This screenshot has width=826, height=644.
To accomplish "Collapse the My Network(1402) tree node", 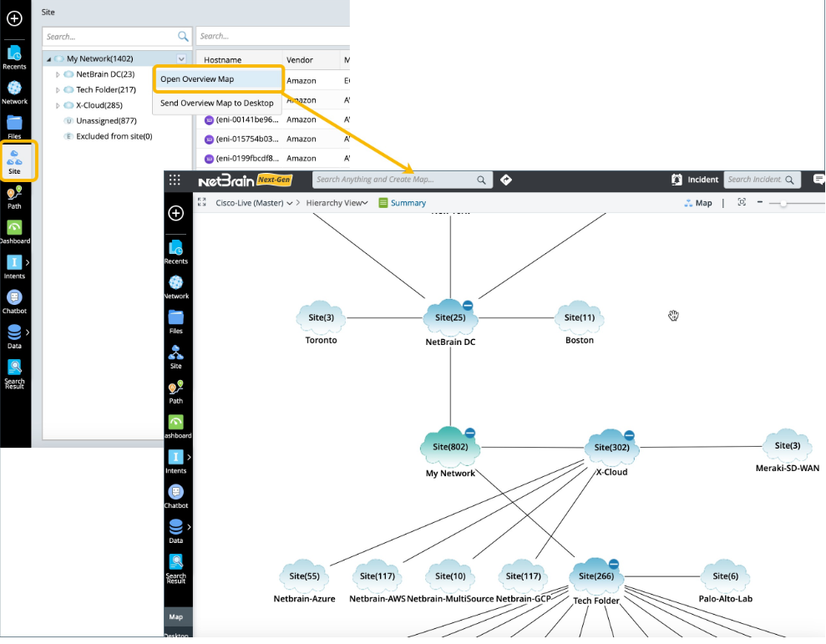I will [48, 59].
